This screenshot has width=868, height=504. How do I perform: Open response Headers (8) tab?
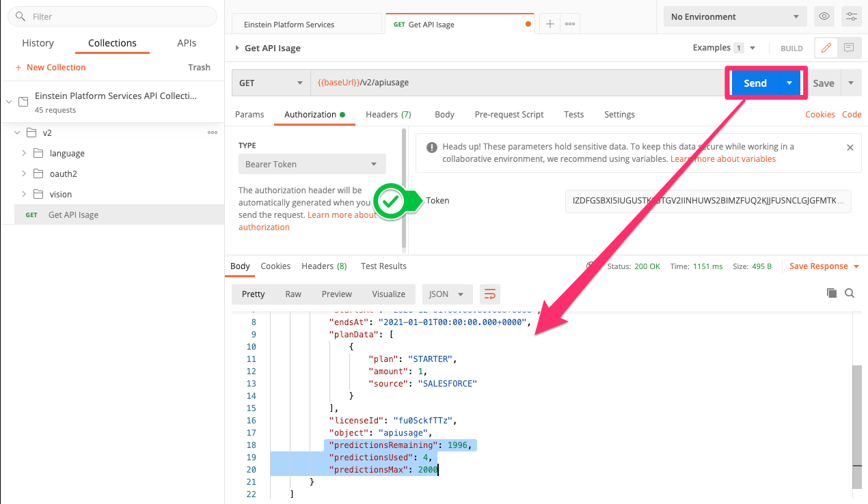coord(324,266)
